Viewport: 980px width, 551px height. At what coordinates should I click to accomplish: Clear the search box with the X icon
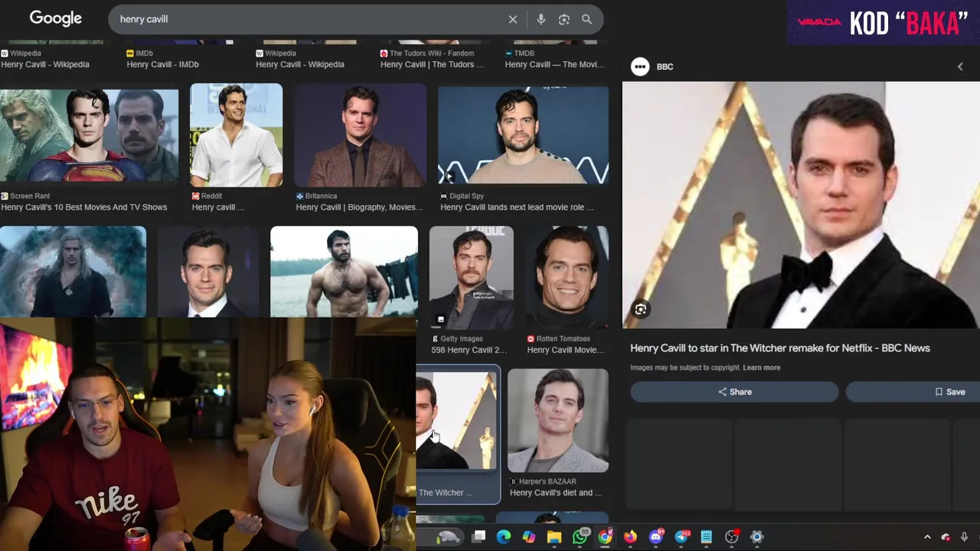513,19
